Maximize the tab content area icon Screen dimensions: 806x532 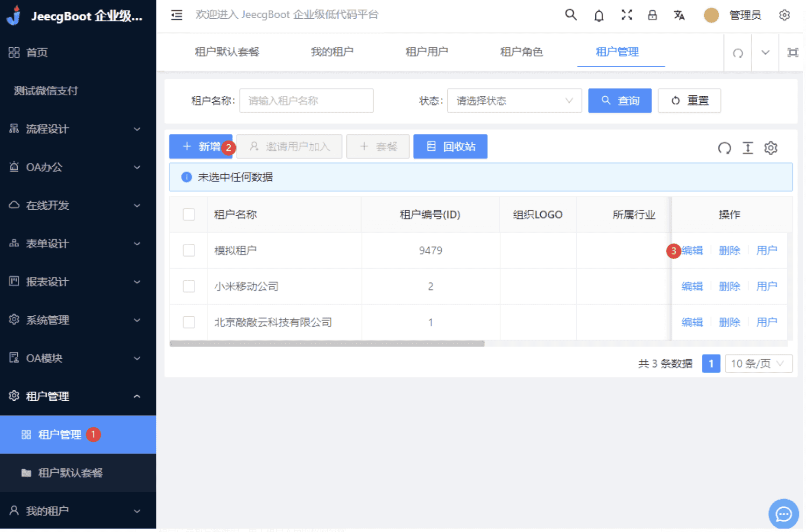pyautogui.click(x=792, y=52)
